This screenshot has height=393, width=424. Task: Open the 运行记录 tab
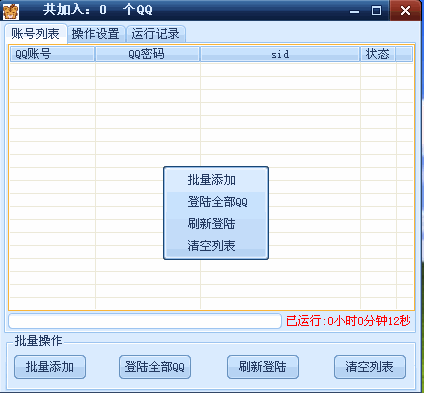coord(155,34)
